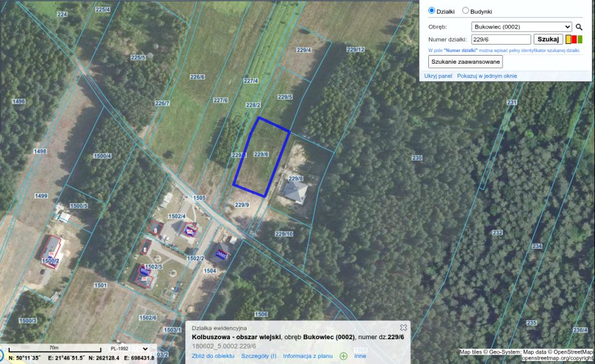Image resolution: width=595 pixels, height=364 pixels.
Task: Click parcel 229/8 label on the map
Action: 296,178
